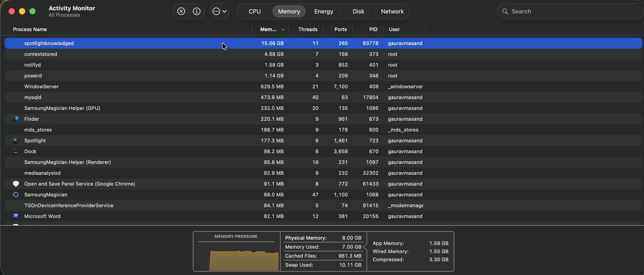
Task: Click in the Search field
Action: tap(573, 11)
